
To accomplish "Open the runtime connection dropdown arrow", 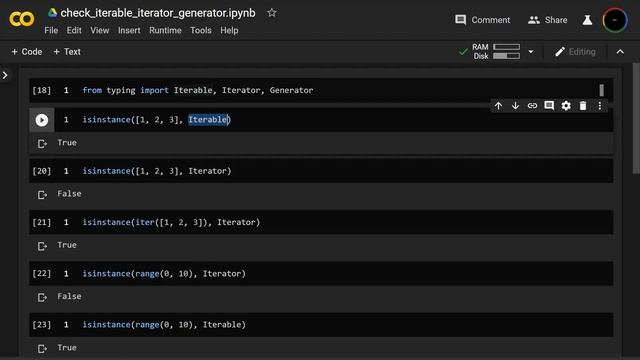I will pyautogui.click(x=531, y=52).
